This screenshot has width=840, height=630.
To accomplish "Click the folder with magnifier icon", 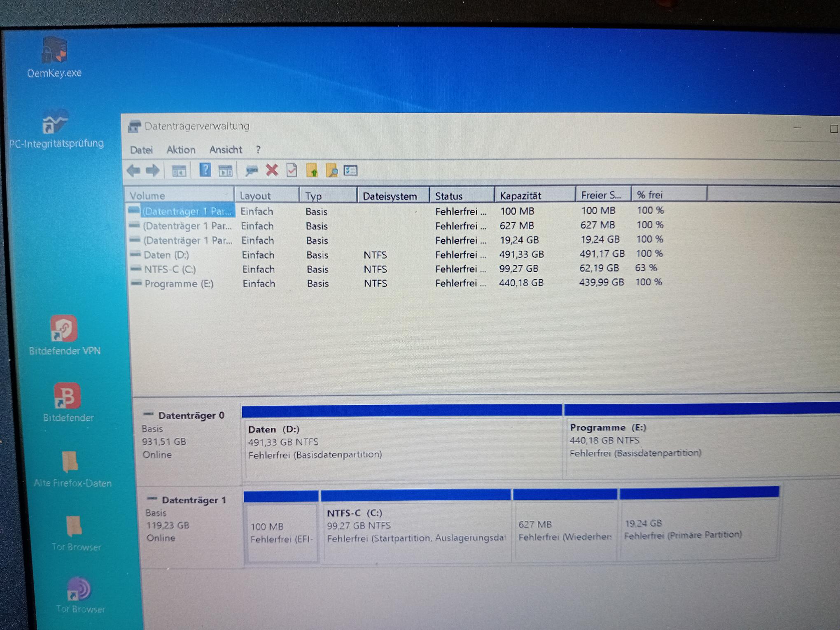I will click(x=331, y=170).
